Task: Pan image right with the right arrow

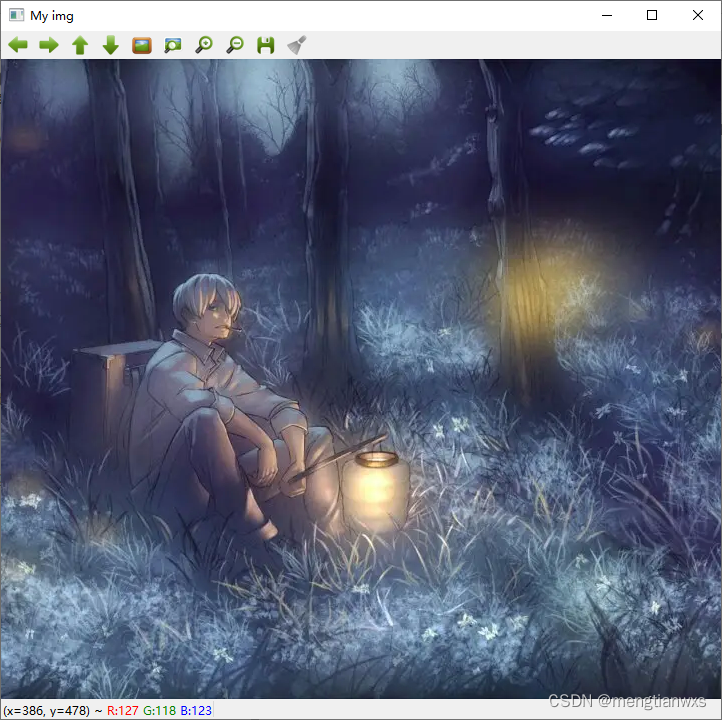Action: tap(49, 45)
